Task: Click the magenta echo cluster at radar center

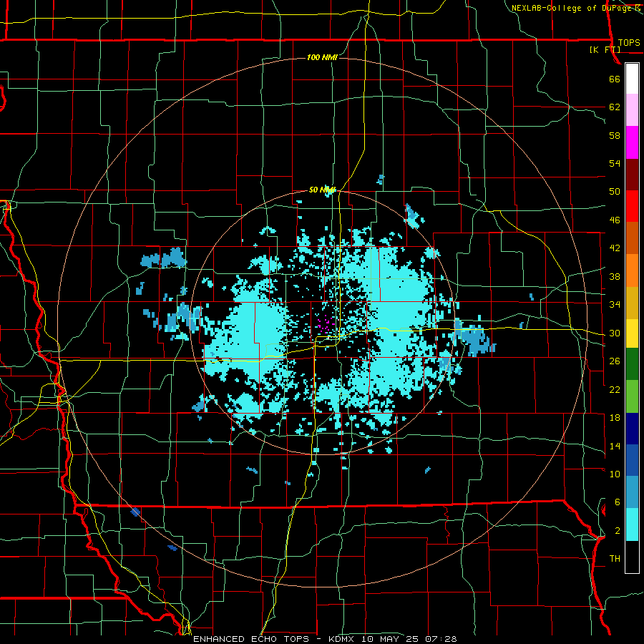Action: tap(326, 323)
